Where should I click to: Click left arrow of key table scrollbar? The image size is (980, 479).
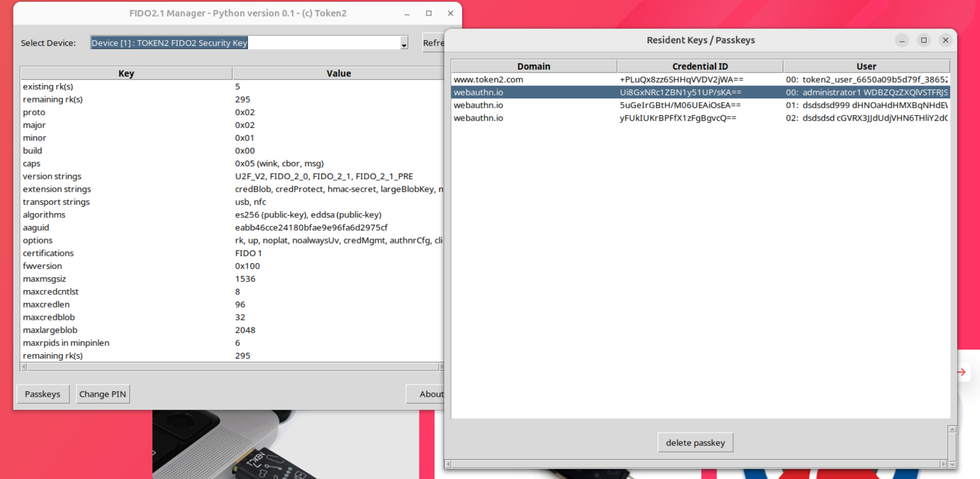(x=24, y=367)
